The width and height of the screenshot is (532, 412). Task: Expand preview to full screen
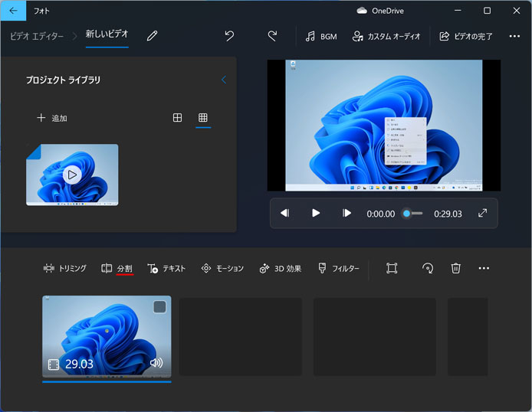point(482,213)
